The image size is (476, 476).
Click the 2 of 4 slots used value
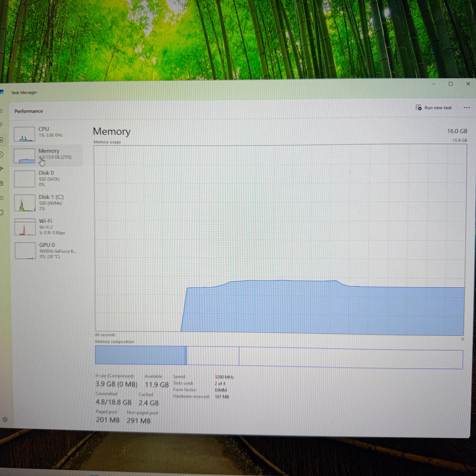pos(220,383)
